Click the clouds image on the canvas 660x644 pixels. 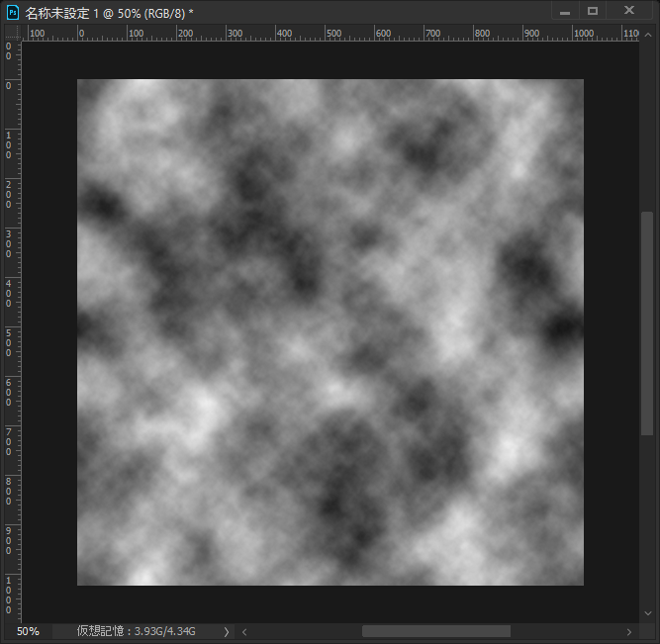(330, 332)
